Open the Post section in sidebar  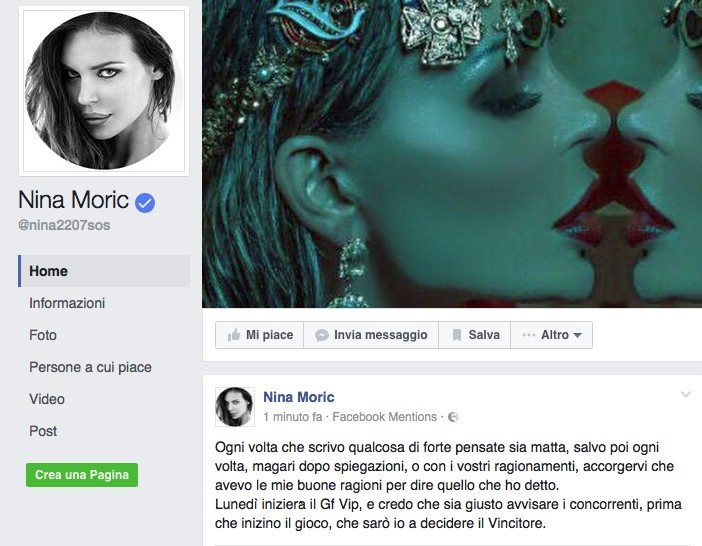pyautogui.click(x=43, y=431)
